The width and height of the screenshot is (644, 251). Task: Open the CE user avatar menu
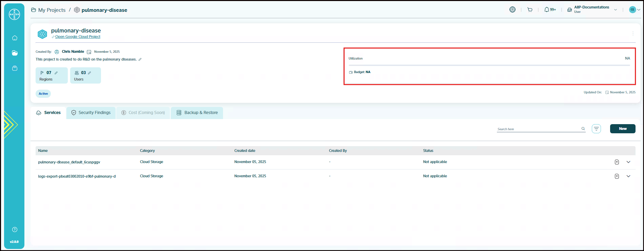(634, 10)
